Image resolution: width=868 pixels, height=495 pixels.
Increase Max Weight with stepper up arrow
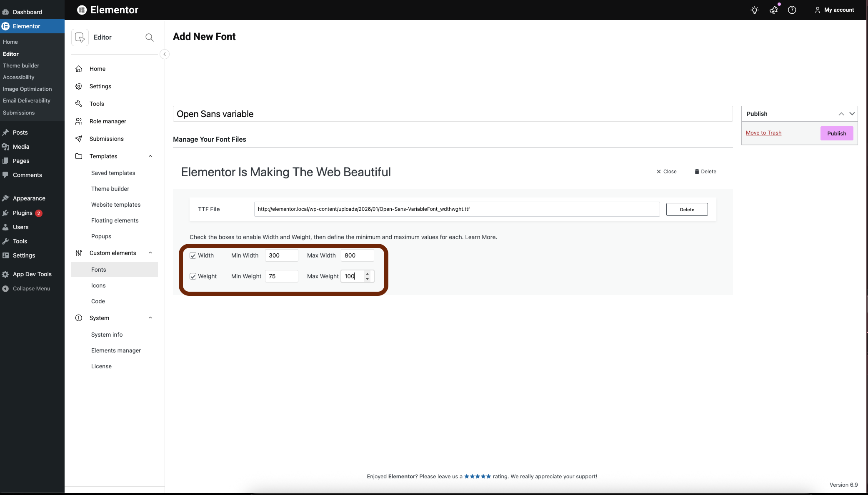(367, 274)
